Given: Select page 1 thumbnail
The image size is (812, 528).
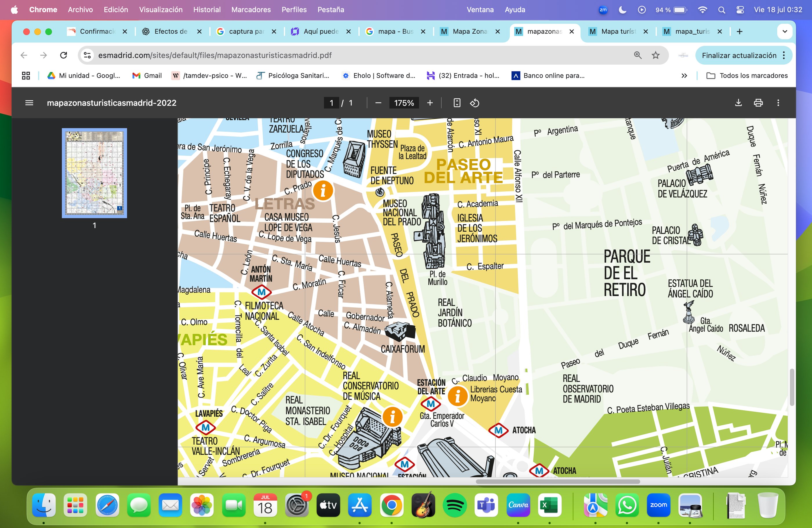Looking at the screenshot, I should point(94,173).
